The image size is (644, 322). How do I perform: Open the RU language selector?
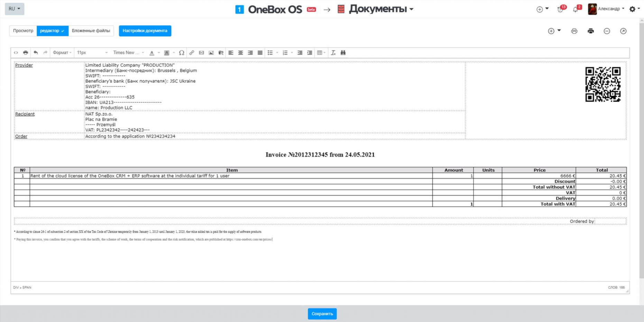coord(14,9)
